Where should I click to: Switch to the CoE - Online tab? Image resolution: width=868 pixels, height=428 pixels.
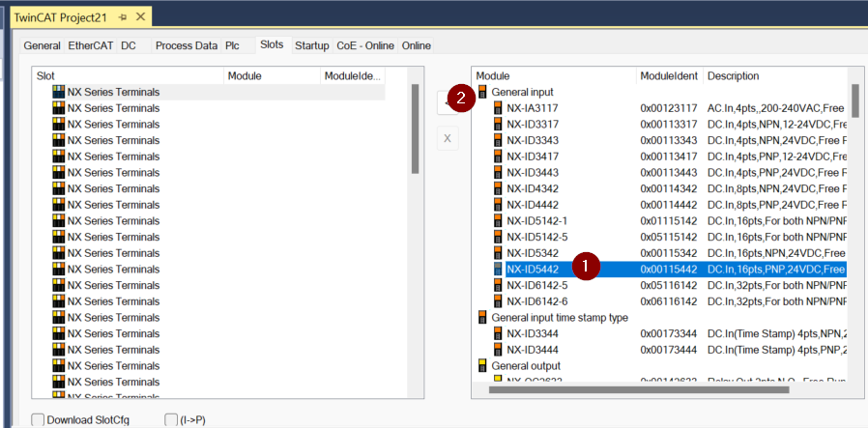[x=366, y=46]
